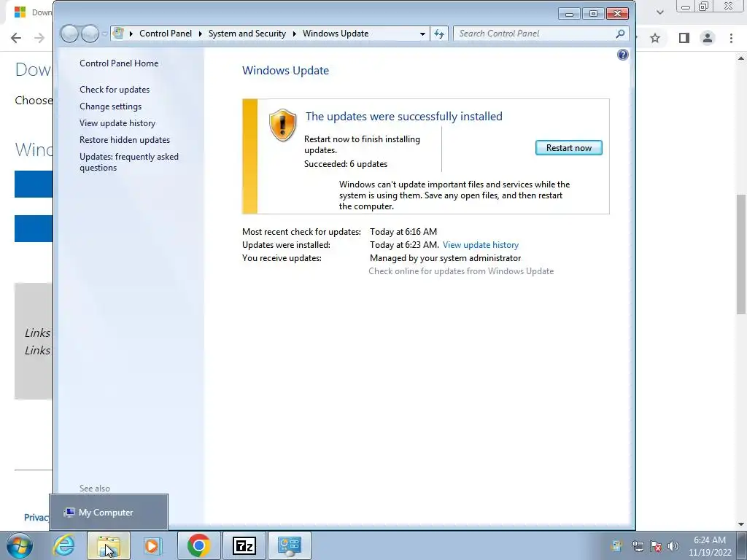747x560 pixels.
Task: Select Windows Update breadcrumb item
Action: [x=336, y=34]
